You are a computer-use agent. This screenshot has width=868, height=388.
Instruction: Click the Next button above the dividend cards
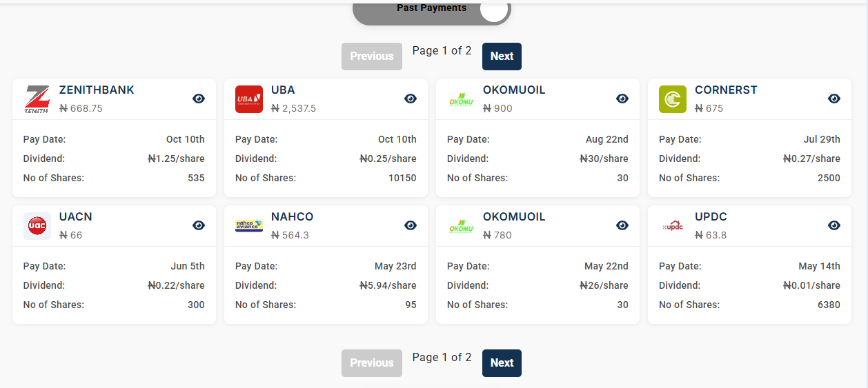pyautogui.click(x=502, y=57)
